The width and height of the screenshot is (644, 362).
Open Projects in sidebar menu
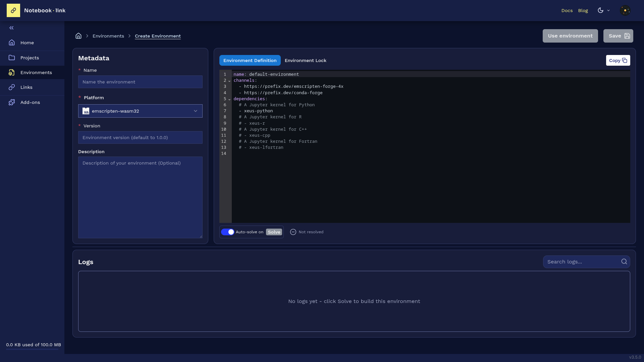(32, 58)
